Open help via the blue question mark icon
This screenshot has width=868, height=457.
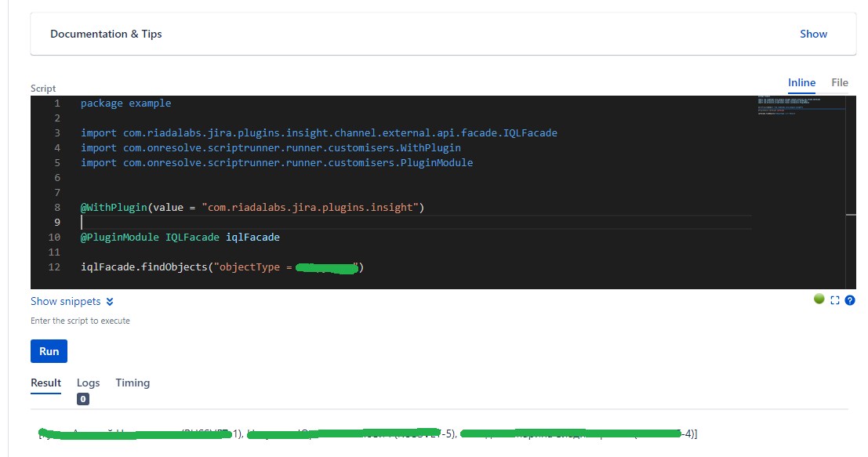coord(850,299)
